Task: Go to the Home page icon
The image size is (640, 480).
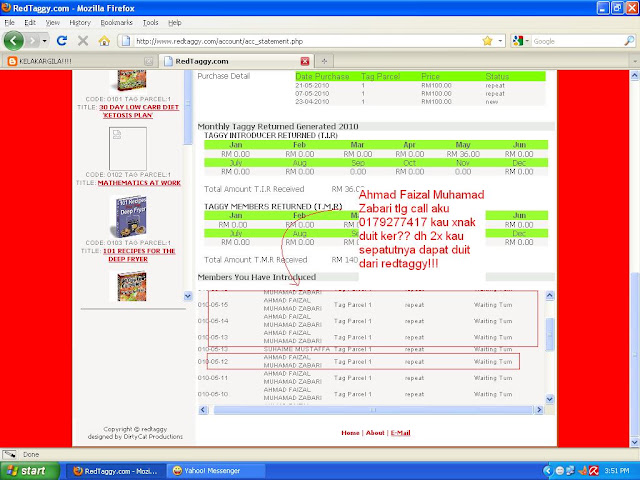Action: click(x=104, y=41)
